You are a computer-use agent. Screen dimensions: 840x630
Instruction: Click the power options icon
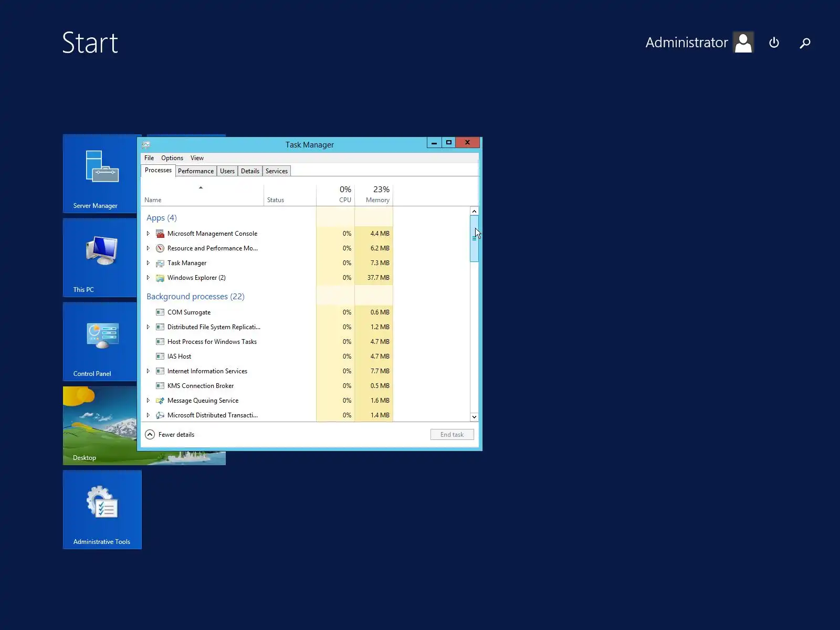coord(774,43)
